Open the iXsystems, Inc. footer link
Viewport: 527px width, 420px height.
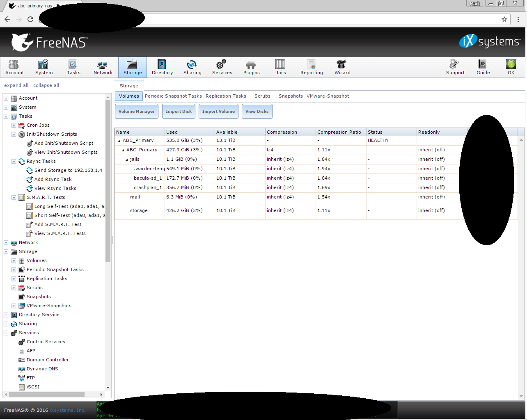(67, 410)
